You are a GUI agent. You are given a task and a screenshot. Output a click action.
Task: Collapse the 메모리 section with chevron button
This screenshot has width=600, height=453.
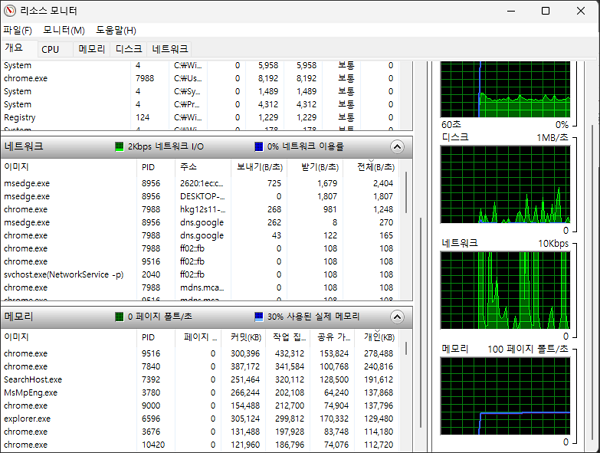point(397,317)
